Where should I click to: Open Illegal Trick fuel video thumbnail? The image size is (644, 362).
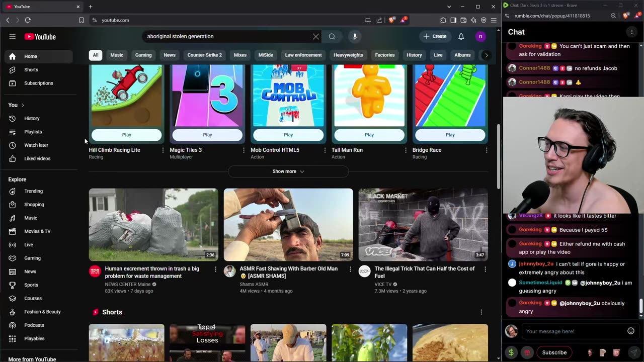point(423,225)
